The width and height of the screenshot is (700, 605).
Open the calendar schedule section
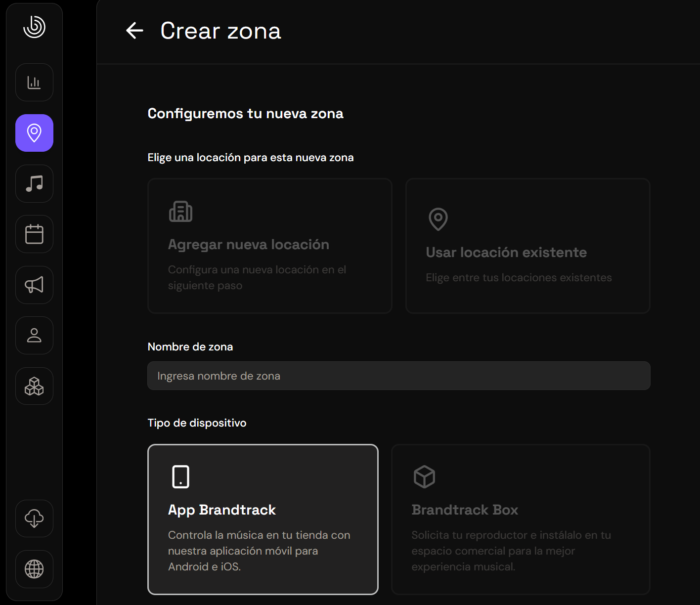point(34,234)
